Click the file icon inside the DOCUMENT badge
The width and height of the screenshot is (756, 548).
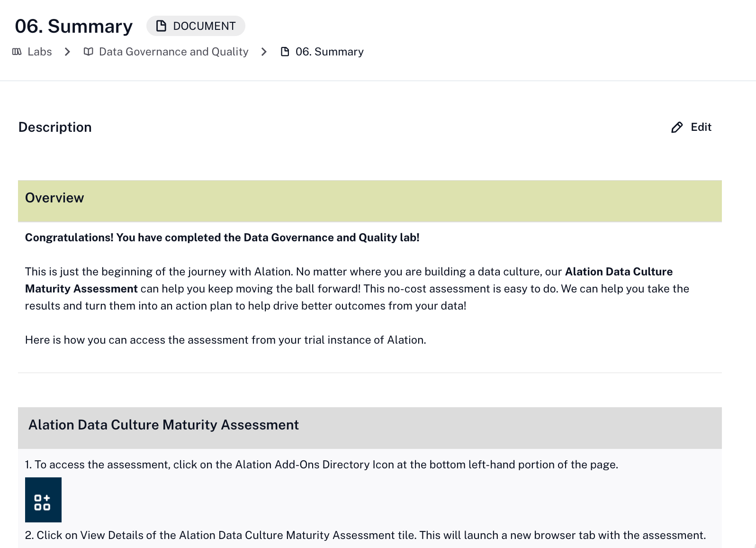162,26
